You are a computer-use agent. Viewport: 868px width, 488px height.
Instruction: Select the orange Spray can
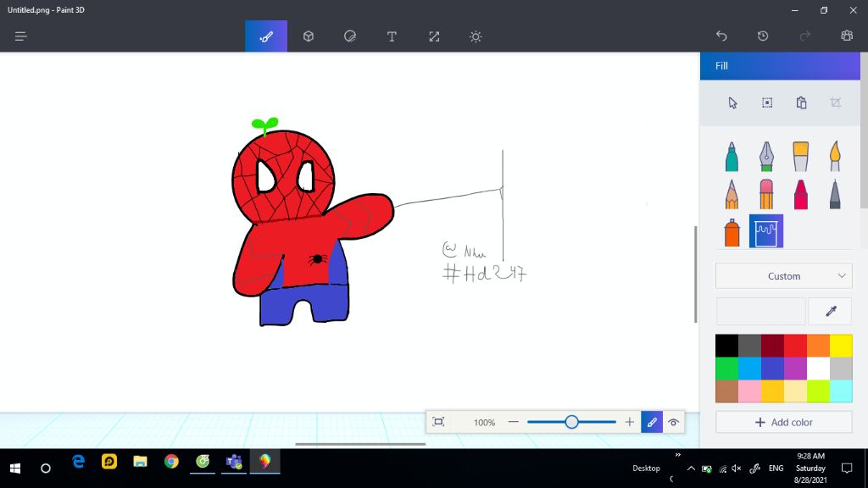pos(732,232)
